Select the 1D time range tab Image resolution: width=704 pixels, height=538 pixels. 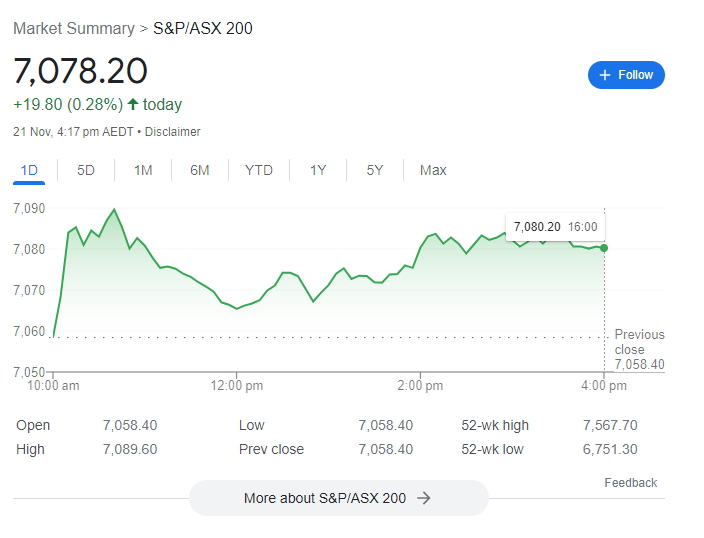[x=29, y=171]
